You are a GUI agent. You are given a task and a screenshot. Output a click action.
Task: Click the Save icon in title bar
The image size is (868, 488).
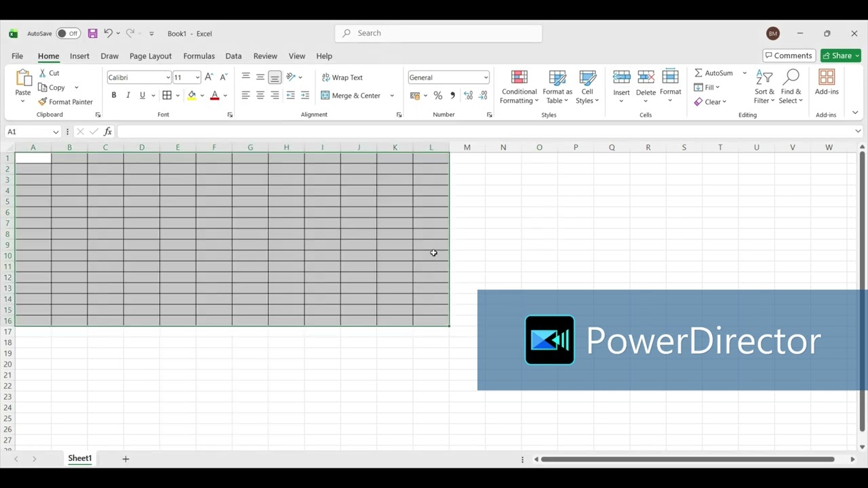click(x=93, y=33)
